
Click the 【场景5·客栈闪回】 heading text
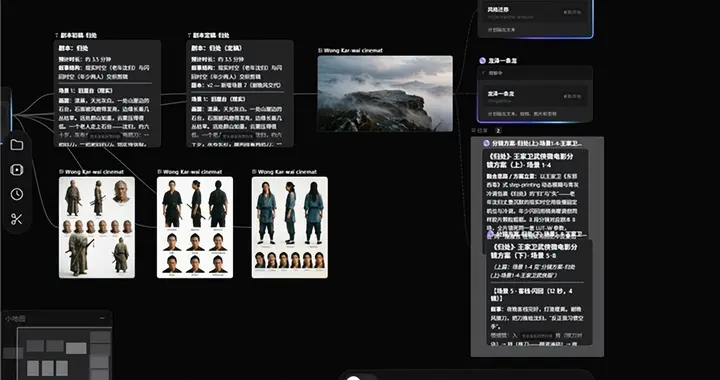[532, 295]
